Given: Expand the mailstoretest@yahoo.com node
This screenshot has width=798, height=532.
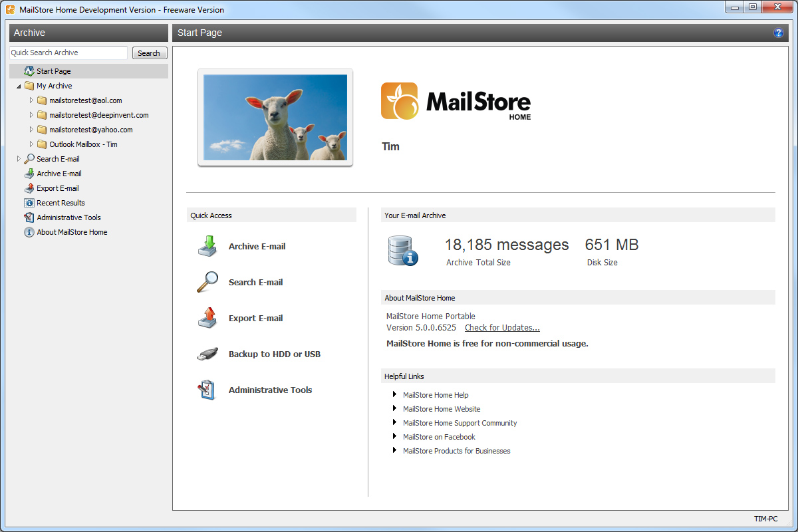Looking at the screenshot, I should (31, 130).
